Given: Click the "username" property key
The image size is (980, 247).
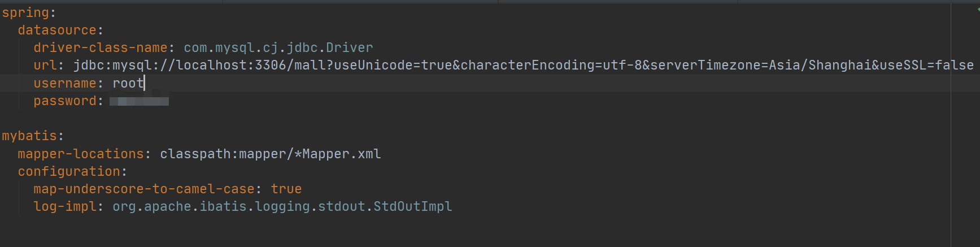Looking at the screenshot, I should (64, 83).
